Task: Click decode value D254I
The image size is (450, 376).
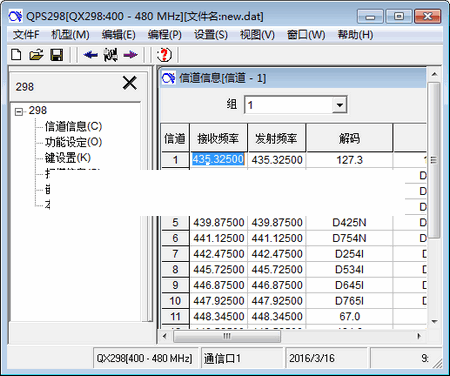Action: (x=349, y=254)
